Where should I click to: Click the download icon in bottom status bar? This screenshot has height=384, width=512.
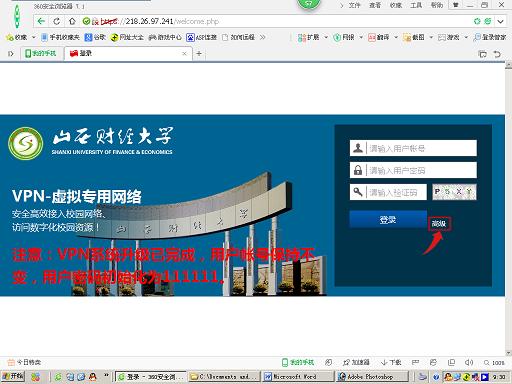pyautogui.click(x=391, y=362)
